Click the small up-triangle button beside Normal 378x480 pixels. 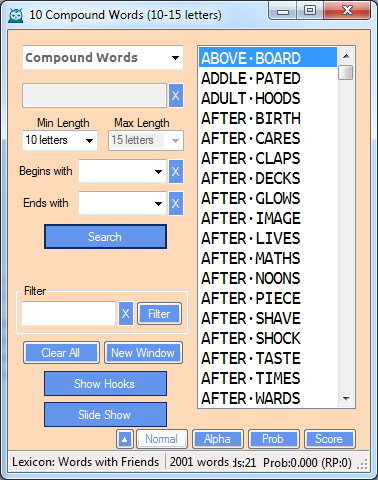click(125, 439)
